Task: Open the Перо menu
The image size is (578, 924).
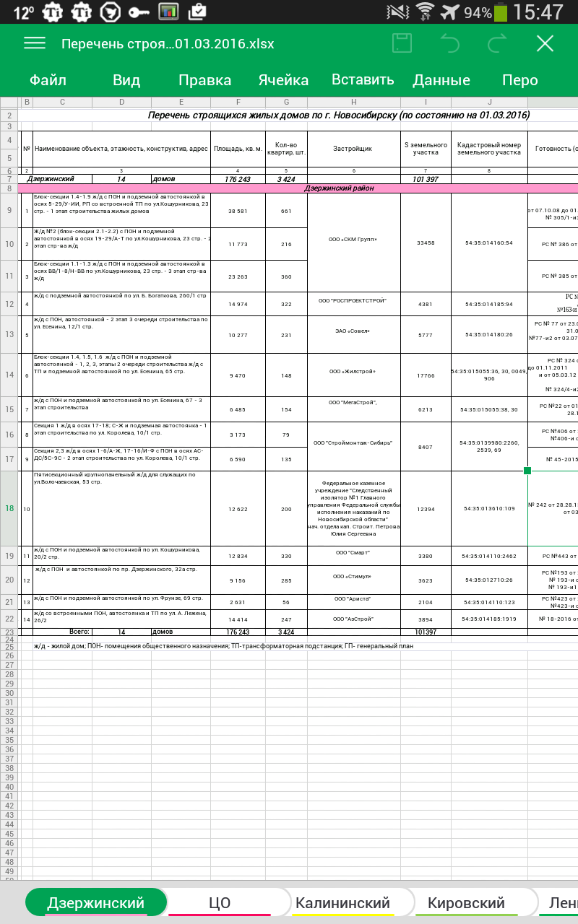Action: [520, 80]
